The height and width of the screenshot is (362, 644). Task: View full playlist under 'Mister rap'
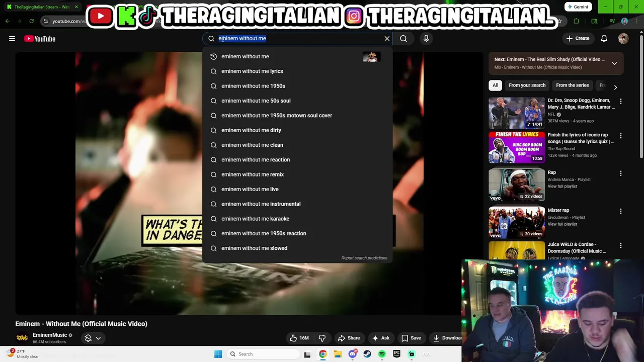(562, 224)
